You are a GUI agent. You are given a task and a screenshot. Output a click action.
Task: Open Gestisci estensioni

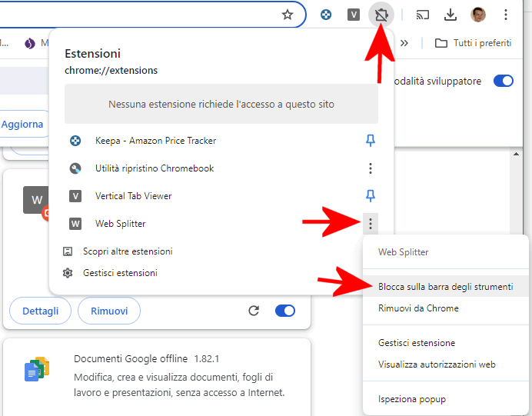120,273
